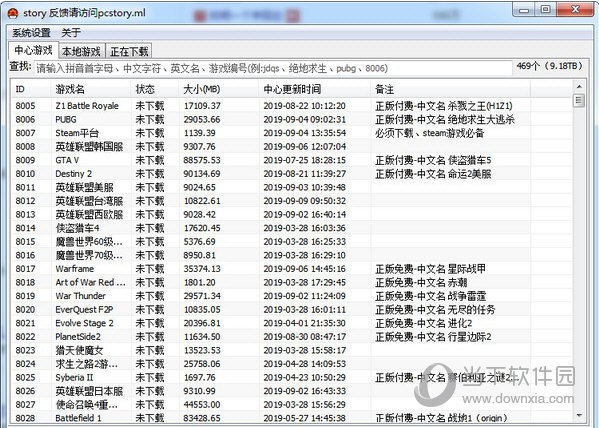Select the PUBG game row
The height and width of the screenshot is (428, 599).
[x=292, y=120]
